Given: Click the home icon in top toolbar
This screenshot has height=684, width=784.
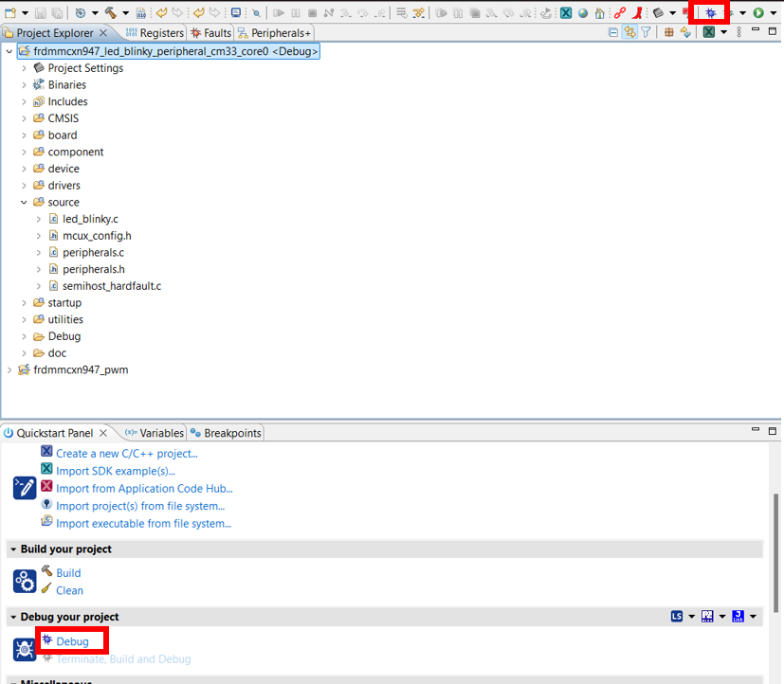Looking at the screenshot, I should (599, 13).
